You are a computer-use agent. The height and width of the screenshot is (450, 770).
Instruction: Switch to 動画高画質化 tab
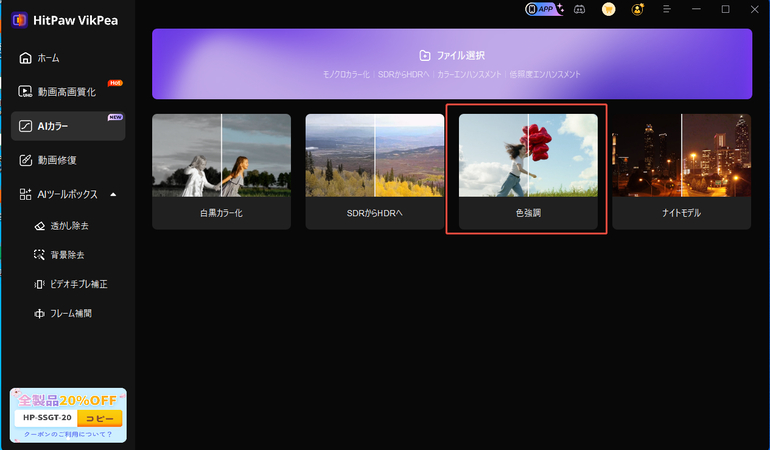pos(66,92)
